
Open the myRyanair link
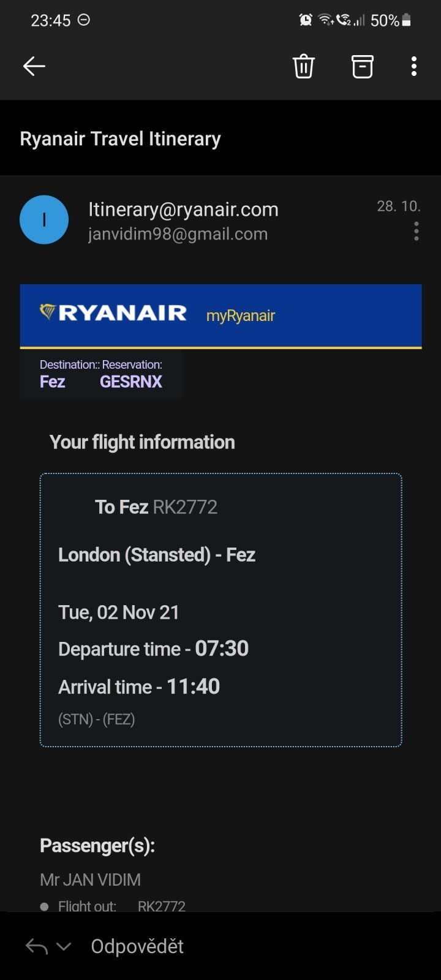pos(241,315)
